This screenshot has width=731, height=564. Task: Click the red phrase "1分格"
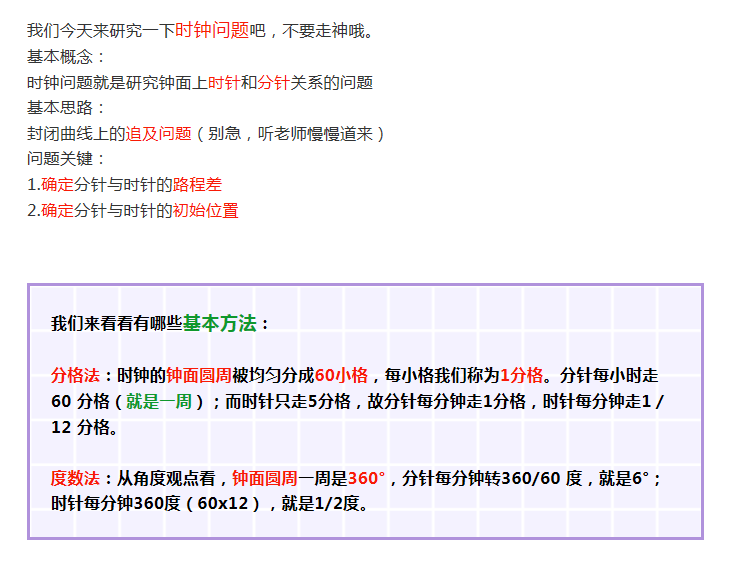[x=522, y=375]
